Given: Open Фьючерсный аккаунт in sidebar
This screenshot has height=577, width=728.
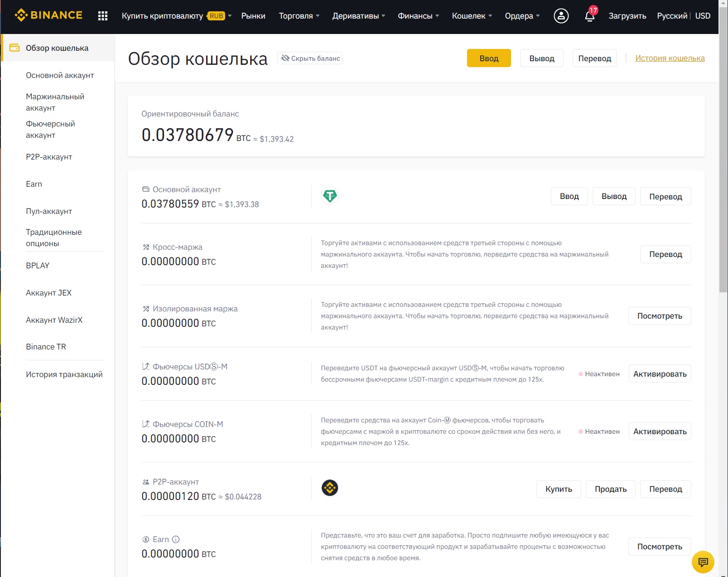Looking at the screenshot, I should [x=51, y=129].
